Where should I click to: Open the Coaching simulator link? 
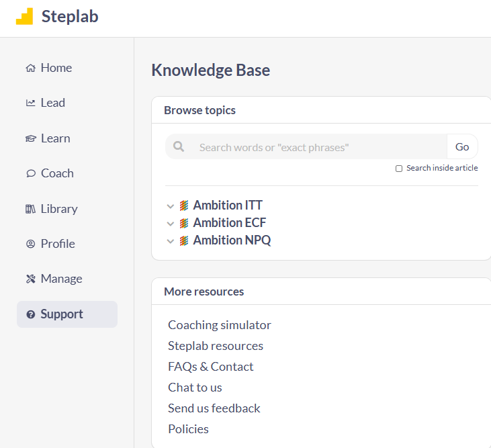coord(220,325)
